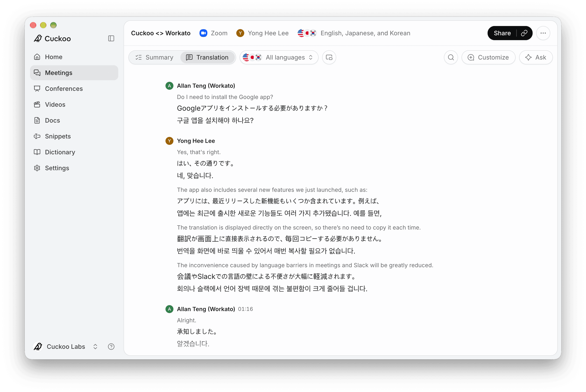Click the Cuckoo logo in the sidebar header
The image size is (586, 392).
[52, 39]
